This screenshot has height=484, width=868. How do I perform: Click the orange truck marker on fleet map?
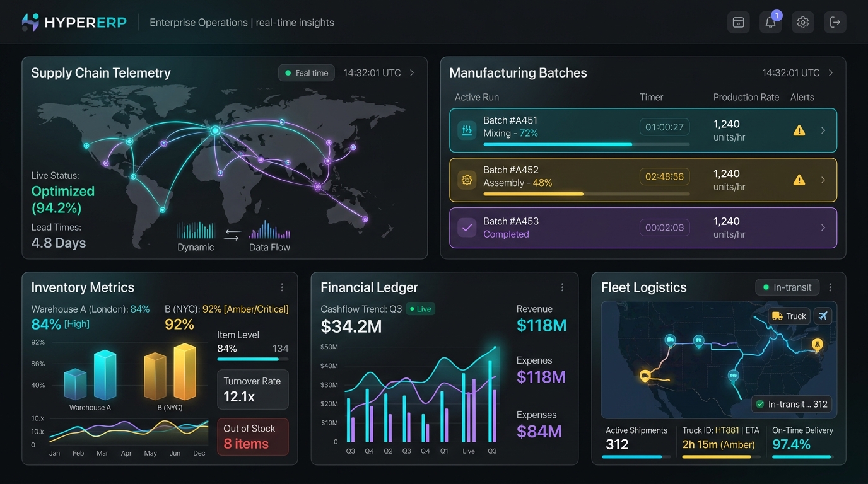click(x=645, y=376)
